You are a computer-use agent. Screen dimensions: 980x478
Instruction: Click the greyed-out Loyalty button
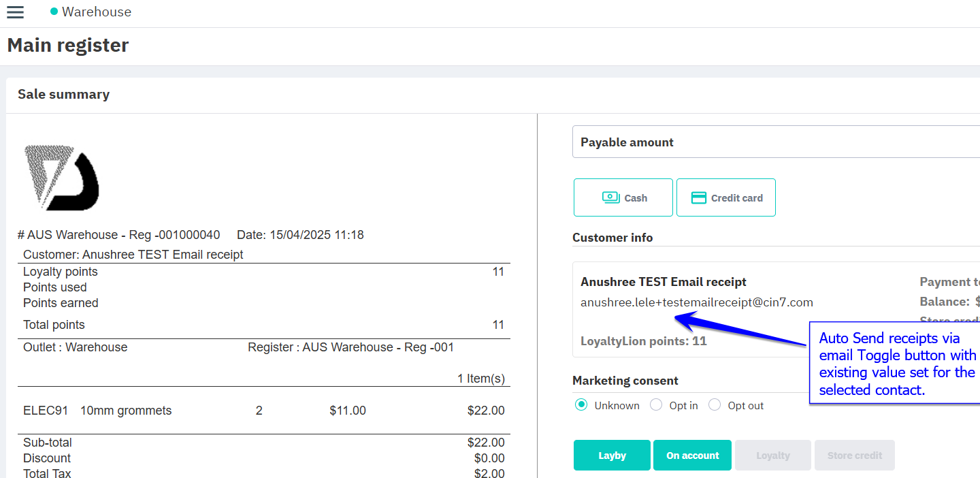coord(772,456)
